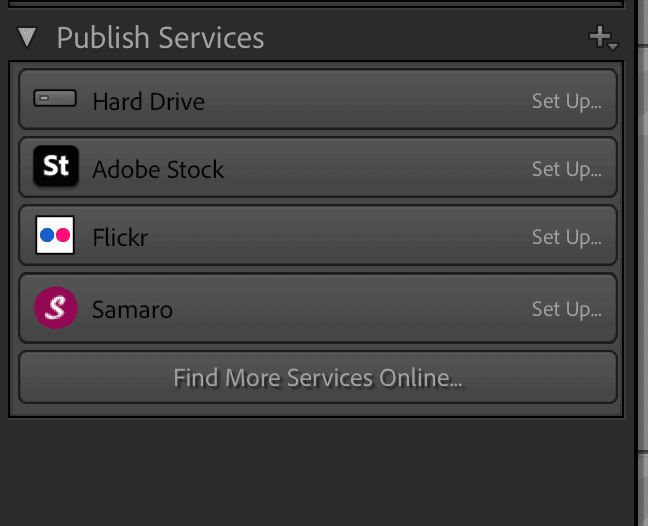This screenshot has width=648, height=526.
Task: Set up the Samaro publish service
Action: [566, 310]
